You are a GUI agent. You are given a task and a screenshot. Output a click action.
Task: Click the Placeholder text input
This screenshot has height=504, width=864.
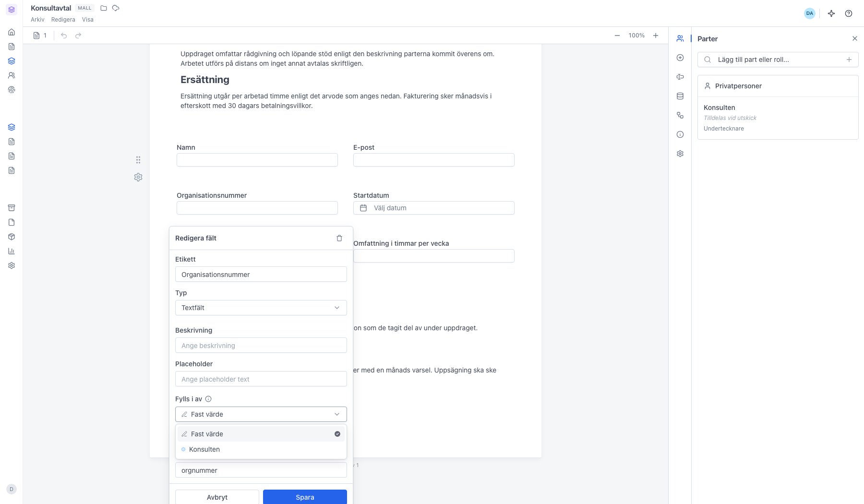pyautogui.click(x=261, y=379)
